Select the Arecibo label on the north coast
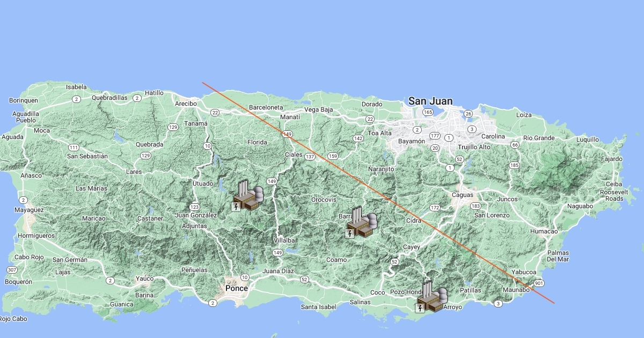The image size is (644, 338). [x=186, y=104]
